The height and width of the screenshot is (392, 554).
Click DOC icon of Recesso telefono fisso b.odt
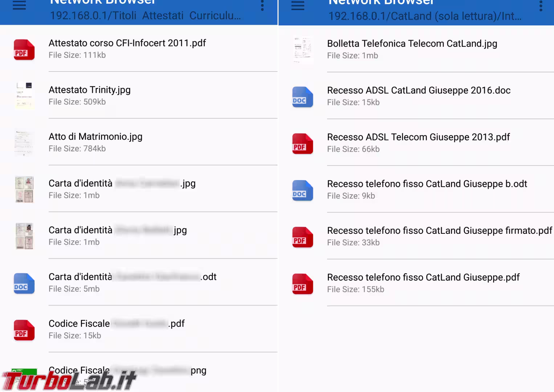point(302,191)
